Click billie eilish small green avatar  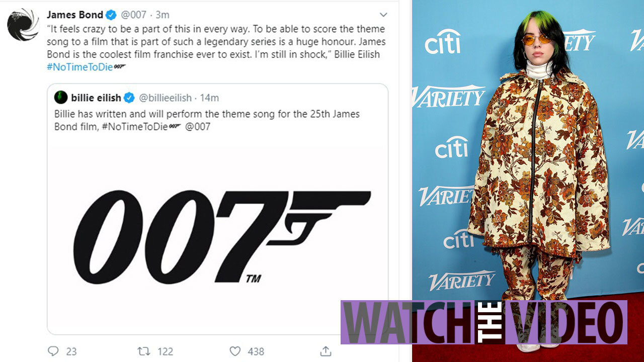61,97
